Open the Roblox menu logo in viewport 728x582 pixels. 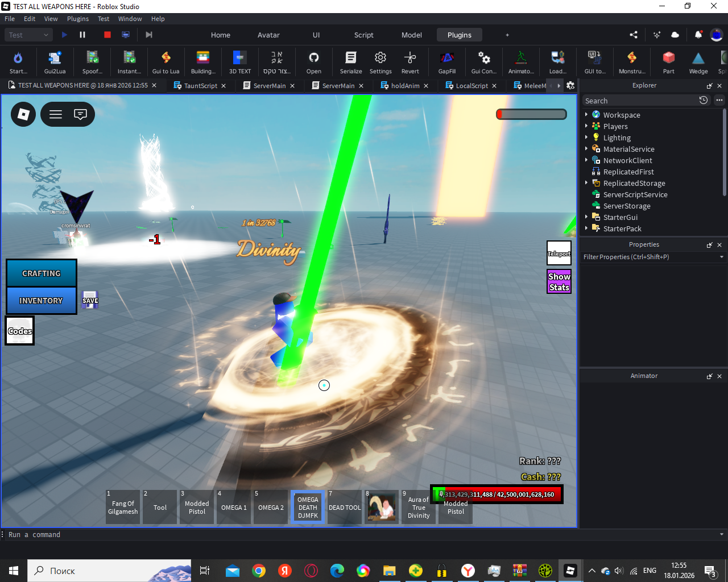tap(23, 114)
